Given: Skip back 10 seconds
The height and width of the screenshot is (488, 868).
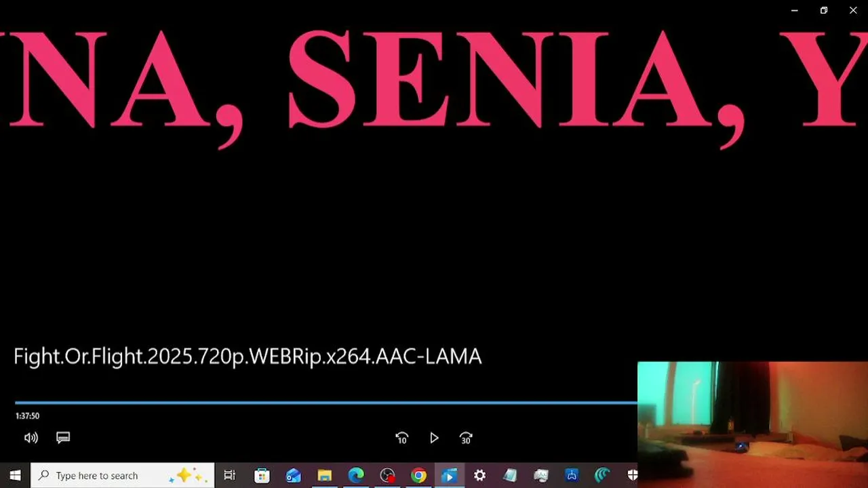Looking at the screenshot, I should point(401,438).
